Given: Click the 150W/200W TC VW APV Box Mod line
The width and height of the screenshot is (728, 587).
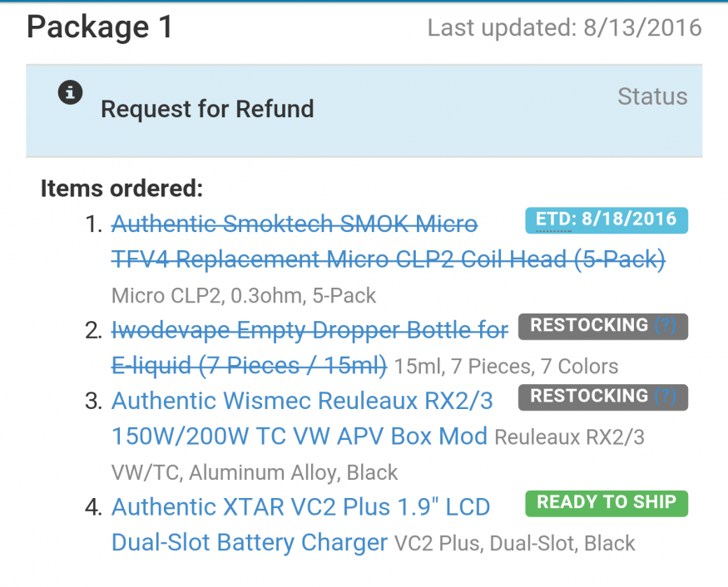Looking at the screenshot, I should click(300, 437).
